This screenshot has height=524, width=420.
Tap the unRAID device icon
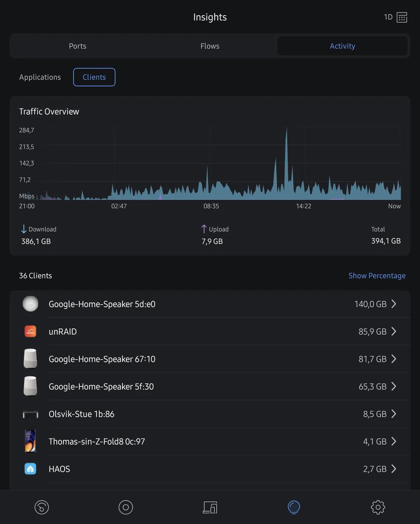point(30,331)
